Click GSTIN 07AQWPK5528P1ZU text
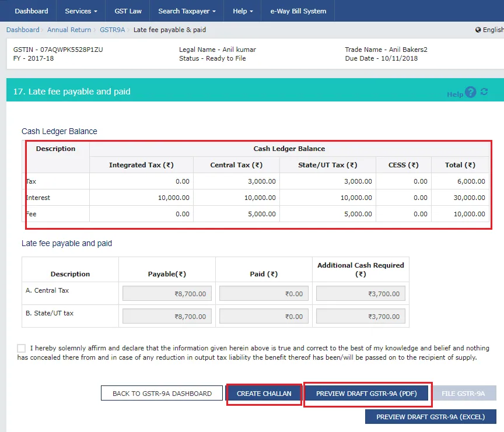 coord(58,50)
